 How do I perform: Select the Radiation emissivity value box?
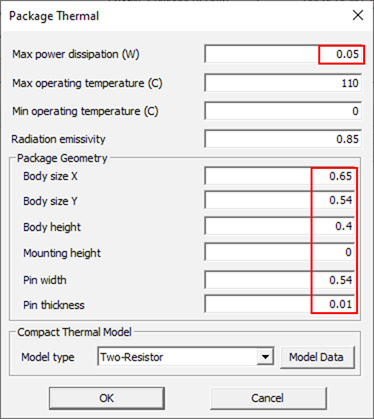283,139
